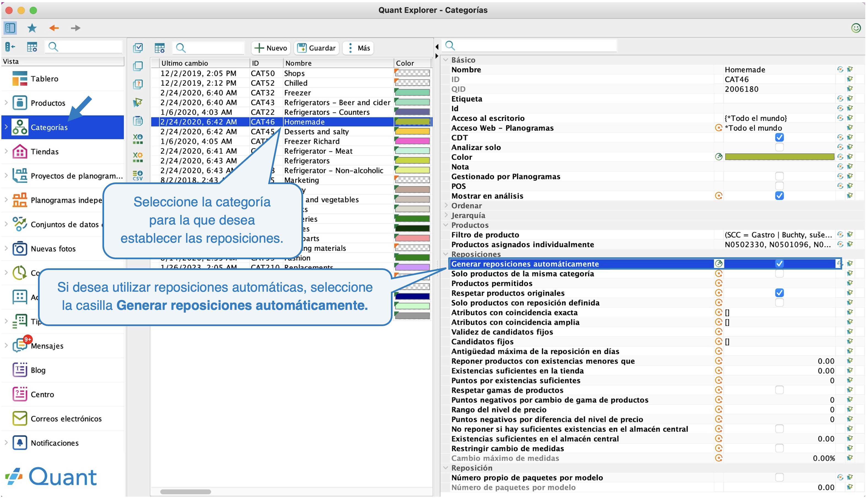Enable Respetar gamas de productos checkbox
The width and height of the screenshot is (868, 500).
[x=779, y=390]
